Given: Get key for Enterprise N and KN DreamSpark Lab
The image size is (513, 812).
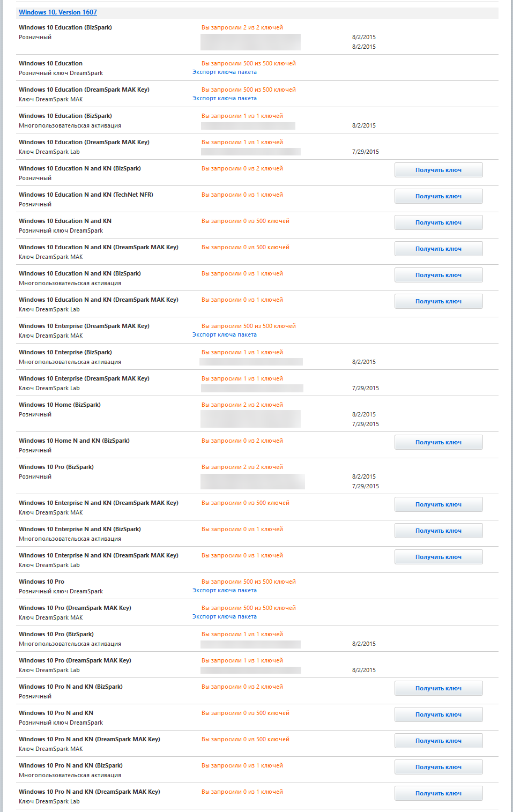Looking at the screenshot, I should point(438,557).
